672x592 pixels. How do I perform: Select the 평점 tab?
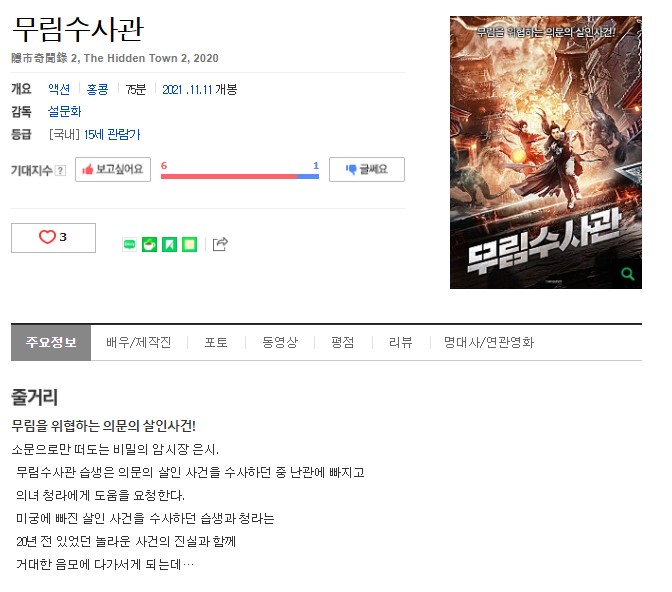point(343,343)
